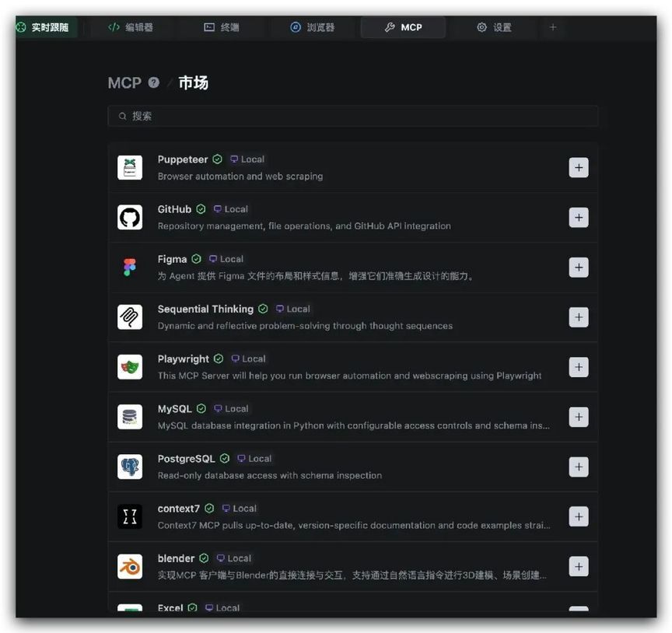Go back via MCP breadcrumb link
The width and height of the screenshot is (672, 633).
click(x=124, y=82)
